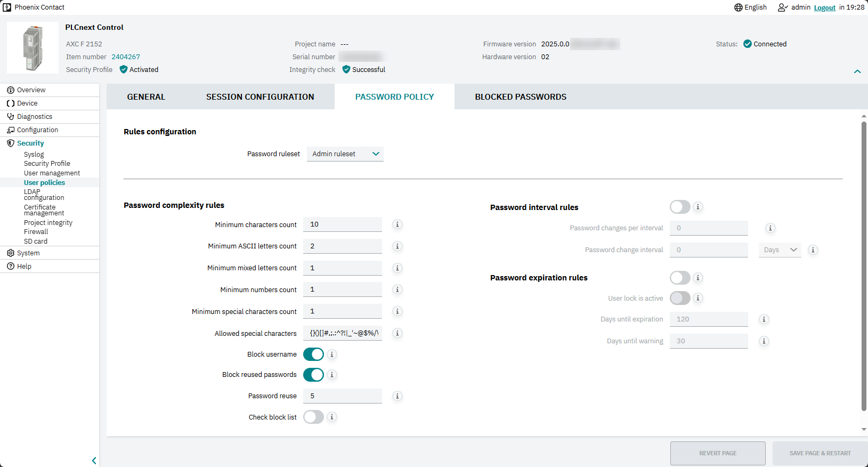Show info for Password change interval
Screen dimensions: 868x467
pyautogui.click(x=813, y=250)
